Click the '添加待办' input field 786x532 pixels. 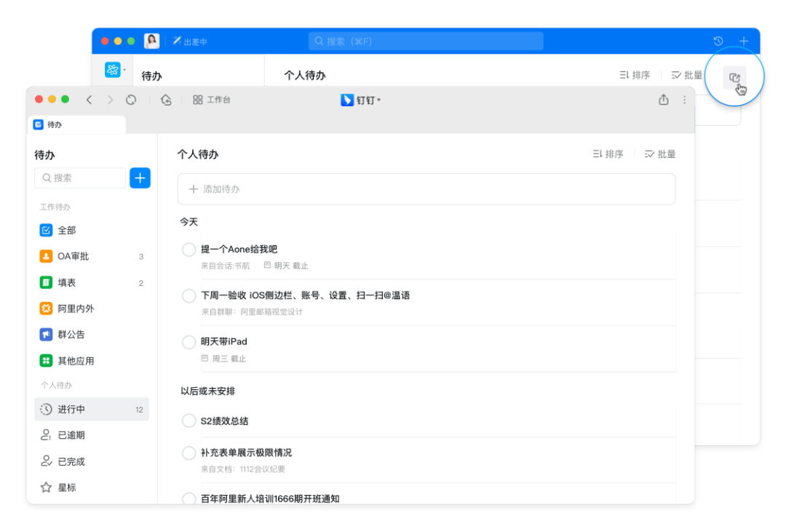tap(426, 189)
